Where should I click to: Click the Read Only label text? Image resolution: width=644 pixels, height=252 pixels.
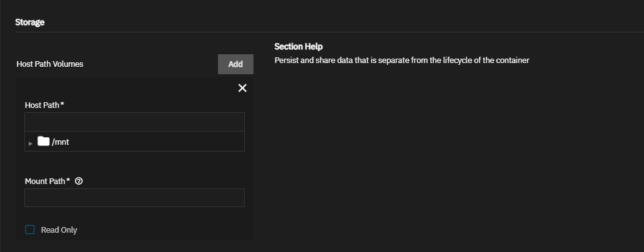[59, 230]
